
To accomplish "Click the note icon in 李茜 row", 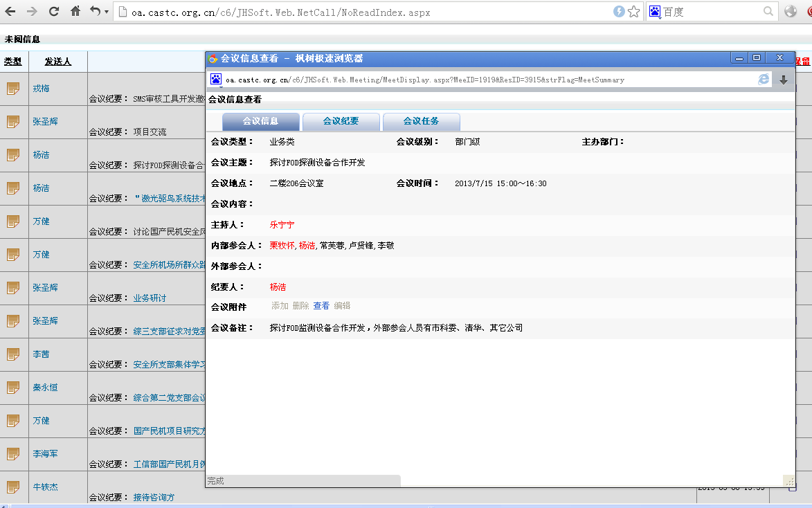I will coord(13,354).
